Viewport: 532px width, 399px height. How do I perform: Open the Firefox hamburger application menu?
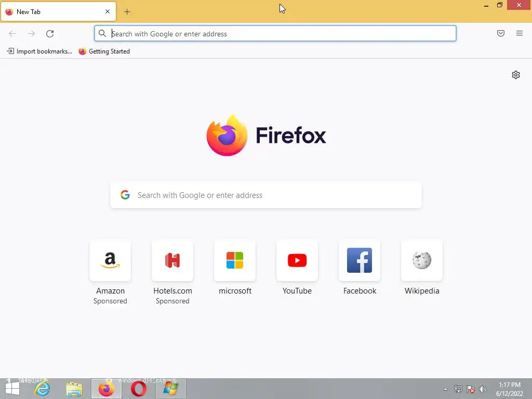pos(520,33)
